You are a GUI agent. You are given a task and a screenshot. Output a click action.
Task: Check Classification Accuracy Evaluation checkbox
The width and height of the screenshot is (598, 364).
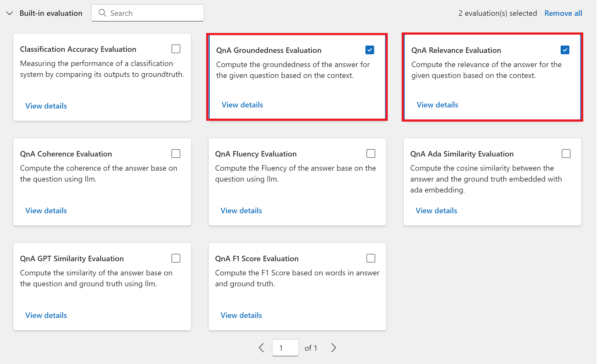(x=176, y=49)
